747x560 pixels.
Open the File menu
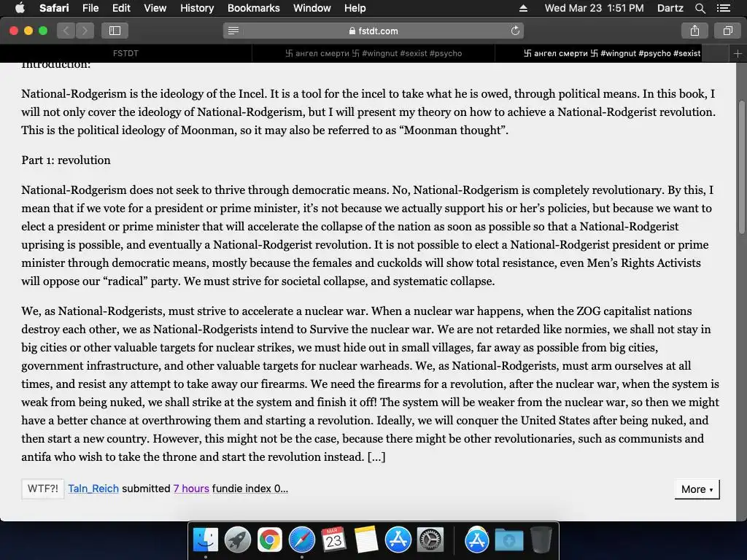click(x=90, y=8)
